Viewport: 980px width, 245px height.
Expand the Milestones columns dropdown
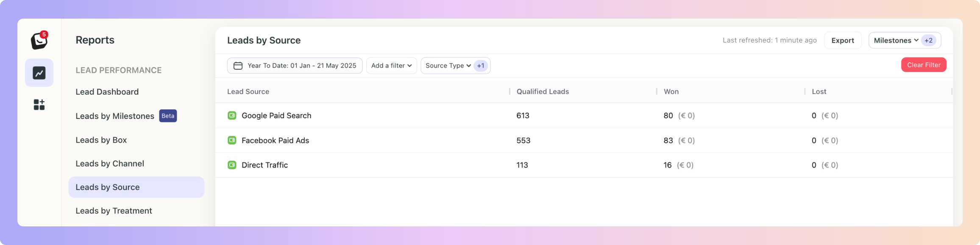(x=896, y=41)
